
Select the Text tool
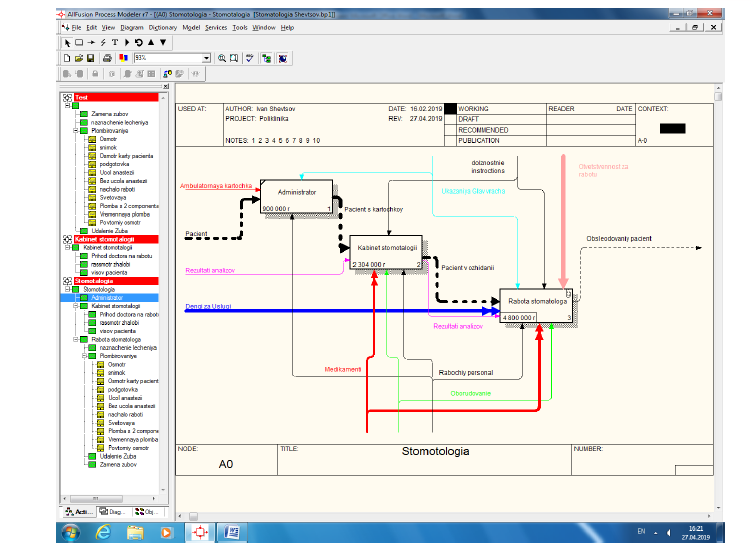coord(114,43)
